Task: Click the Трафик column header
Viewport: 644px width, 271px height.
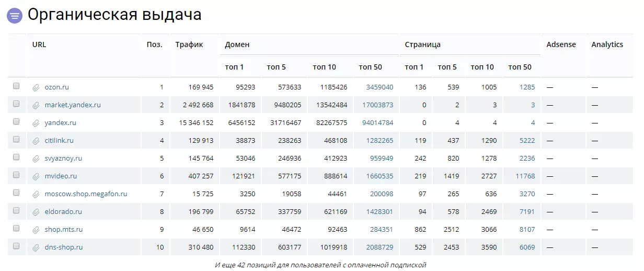Action: pyautogui.click(x=189, y=44)
